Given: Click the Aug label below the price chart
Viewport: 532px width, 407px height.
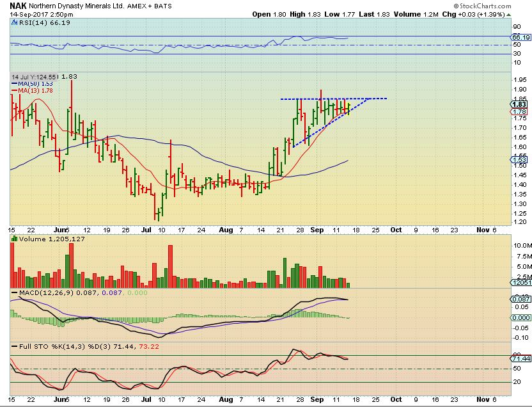Looking at the screenshot, I should [x=226, y=230].
